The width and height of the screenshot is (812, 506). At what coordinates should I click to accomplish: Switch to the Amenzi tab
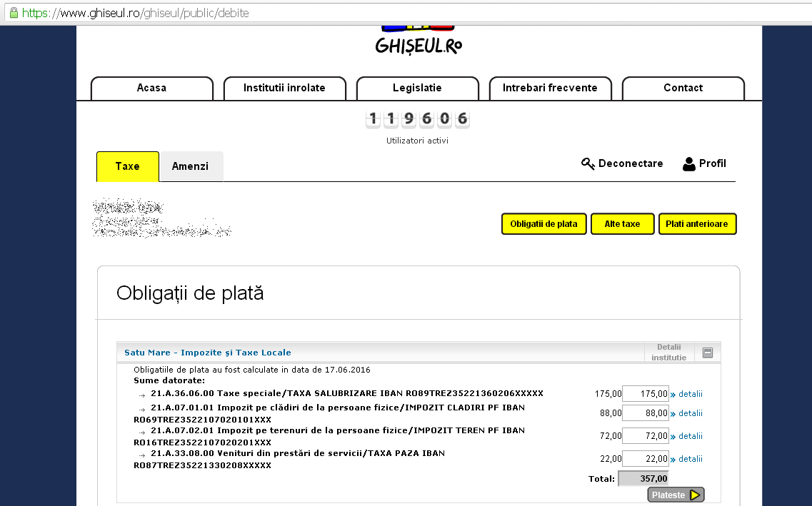click(190, 166)
